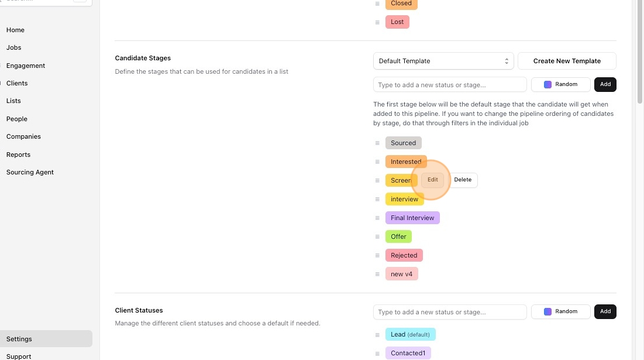This screenshot has height=360, width=644.
Task: Click the drag handle for Rejected stage
Action: (x=377, y=255)
